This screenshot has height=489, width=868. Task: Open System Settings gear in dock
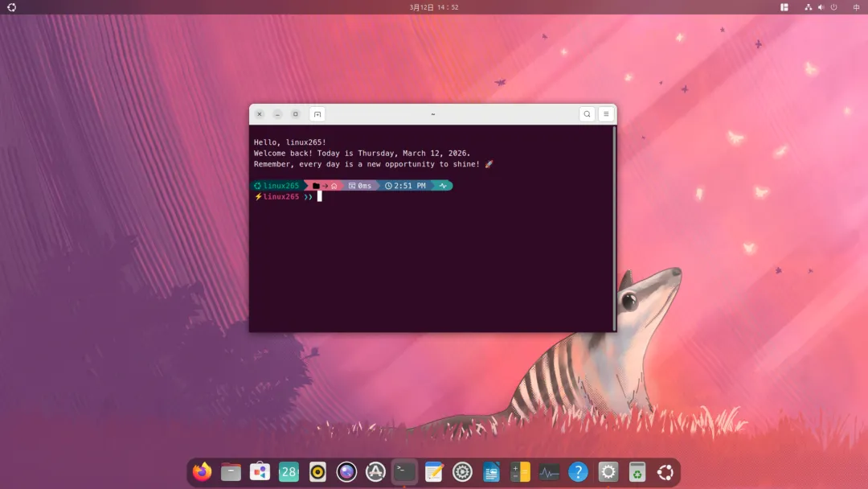click(x=608, y=472)
